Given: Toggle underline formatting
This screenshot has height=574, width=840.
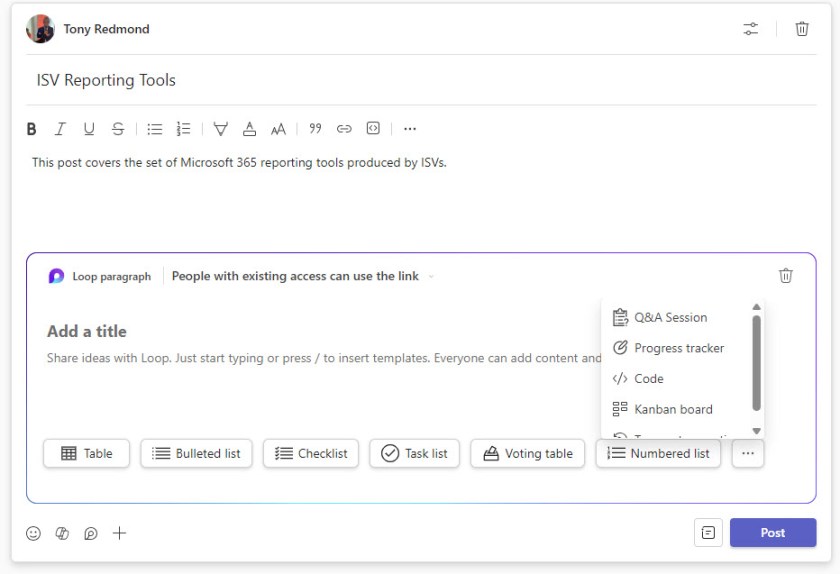Looking at the screenshot, I should pos(89,129).
